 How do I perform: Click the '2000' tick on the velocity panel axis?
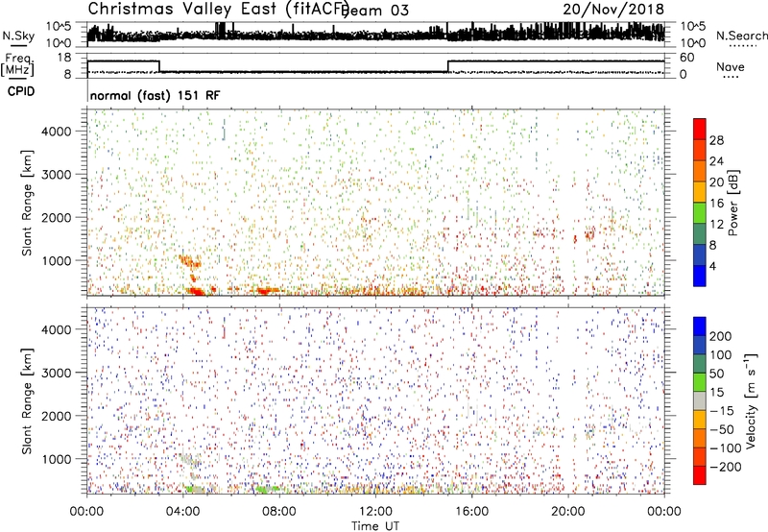[x=57, y=416]
